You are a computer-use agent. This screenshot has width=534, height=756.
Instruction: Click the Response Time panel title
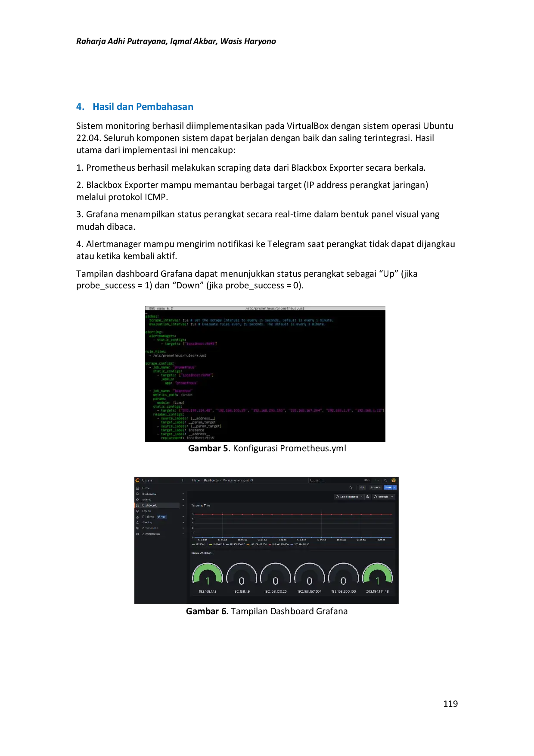(201, 506)
